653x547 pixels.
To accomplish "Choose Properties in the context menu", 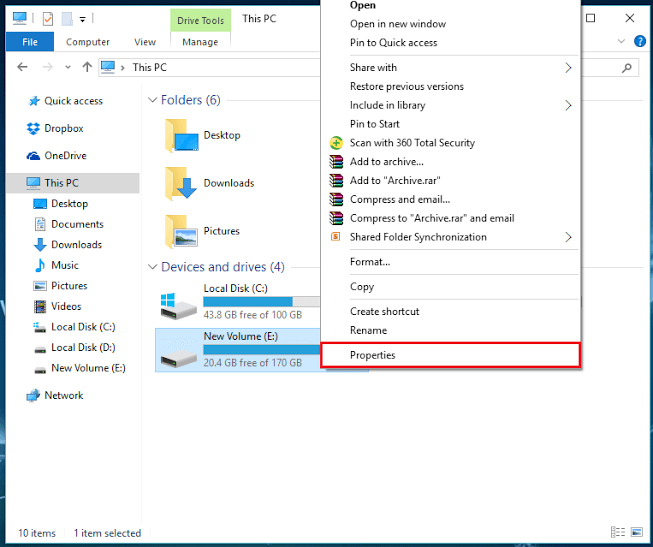I will pos(451,355).
